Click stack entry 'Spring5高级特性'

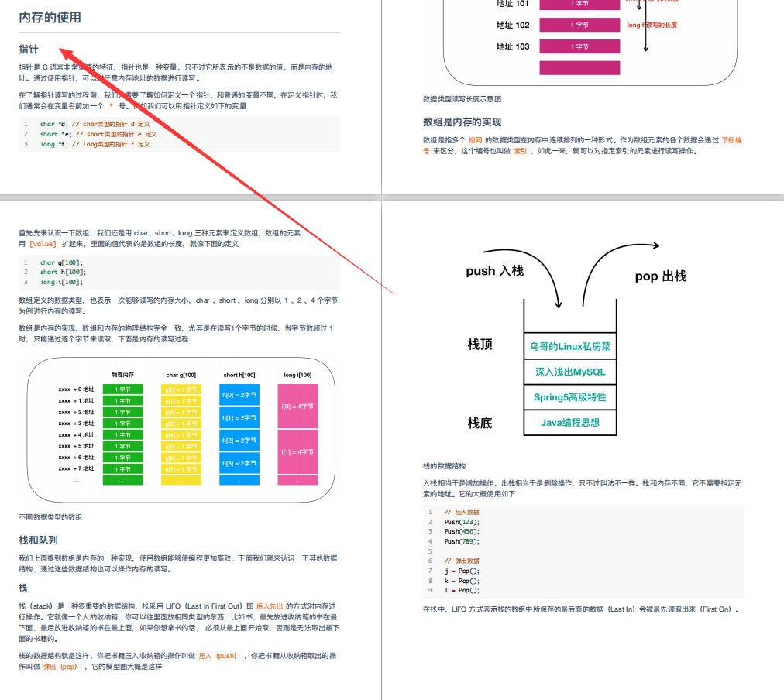tap(570, 397)
